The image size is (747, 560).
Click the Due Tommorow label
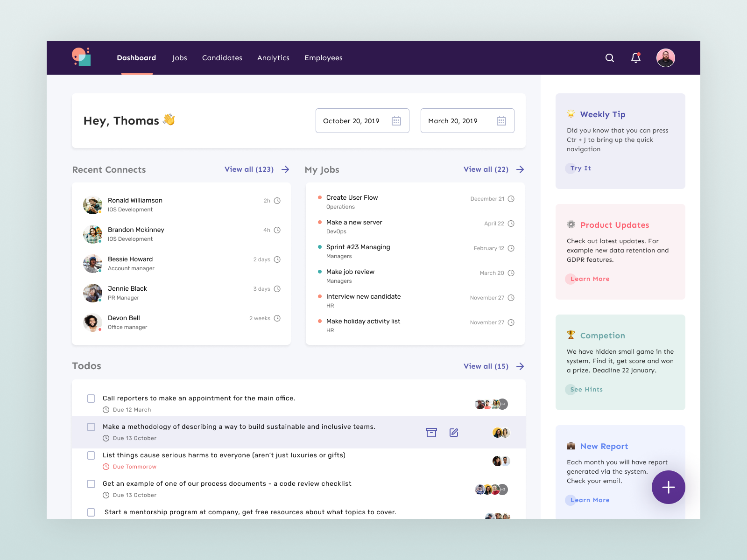click(x=134, y=467)
